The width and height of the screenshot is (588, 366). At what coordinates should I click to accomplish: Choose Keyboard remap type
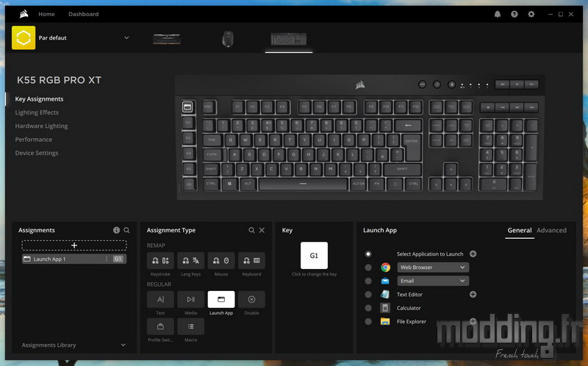(x=251, y=261)
